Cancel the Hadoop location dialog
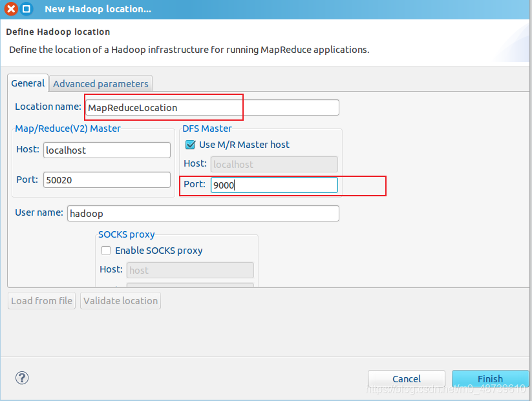Screen dimensions: 532x401 click(407, 378)
